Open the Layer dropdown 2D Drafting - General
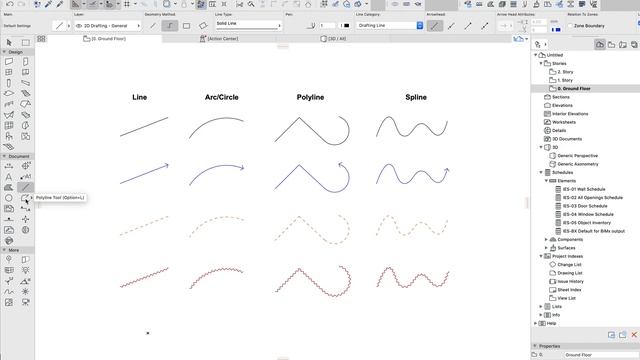Image resolution: width=640 pixels, height=360 pixels. click(108, 26)
